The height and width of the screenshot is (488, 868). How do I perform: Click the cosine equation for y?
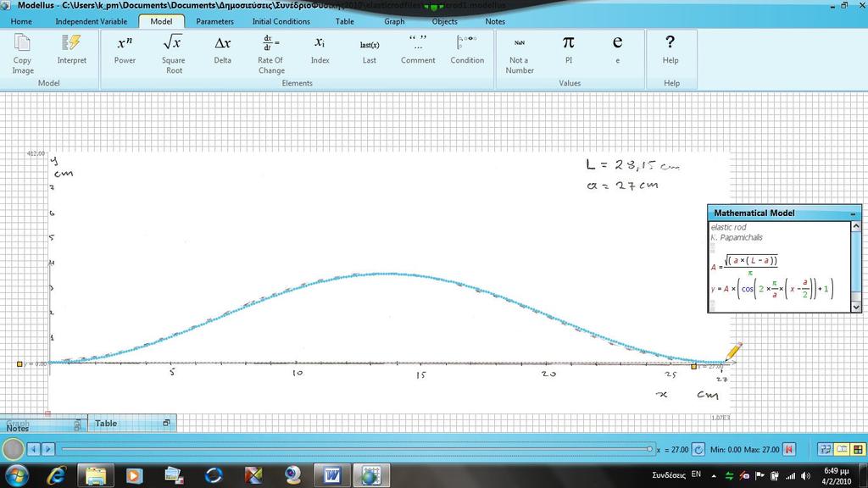[772, 289]
